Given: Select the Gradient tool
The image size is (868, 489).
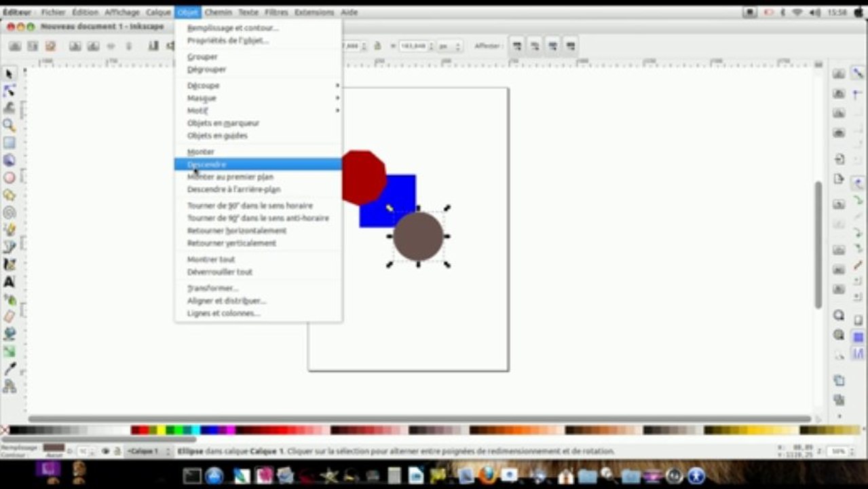Looking at the screenshot, I should [x=10, y=351].
